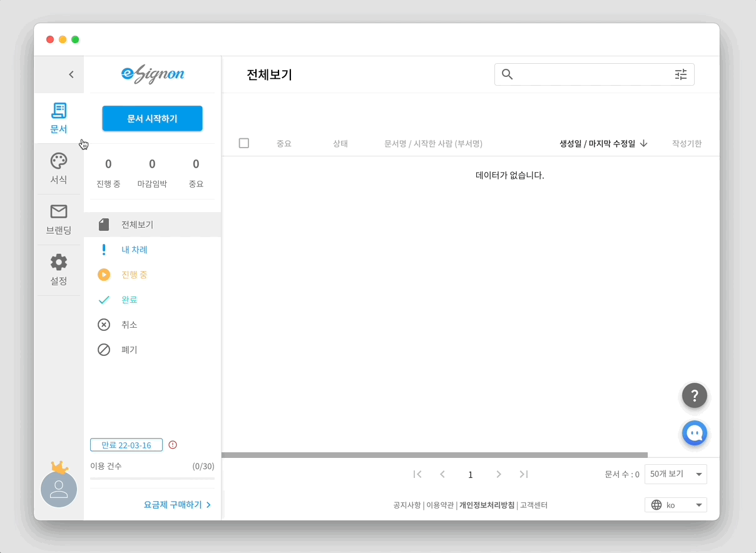
Task: Click the orange play icon for 진행 중
Action: [104, 275]
